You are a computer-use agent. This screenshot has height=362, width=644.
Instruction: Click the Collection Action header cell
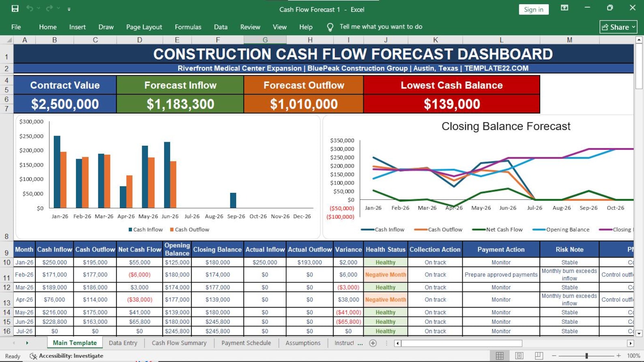click(435, 249)
